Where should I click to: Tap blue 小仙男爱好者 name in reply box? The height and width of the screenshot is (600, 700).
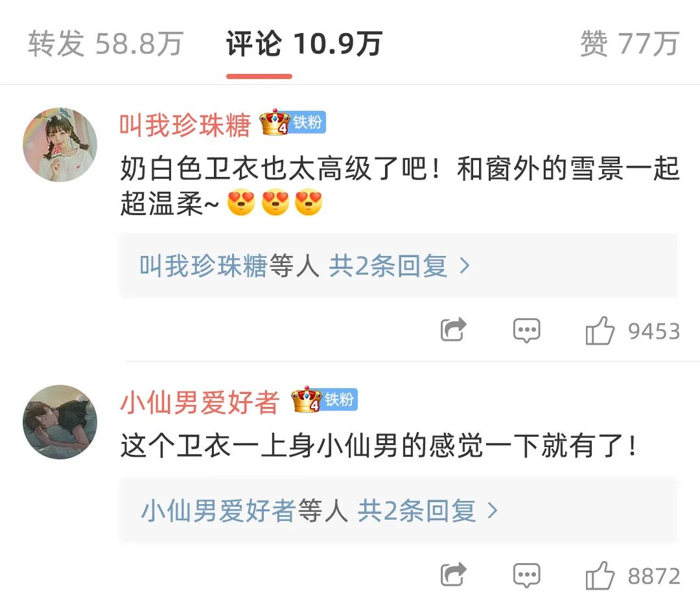point(218,511)
